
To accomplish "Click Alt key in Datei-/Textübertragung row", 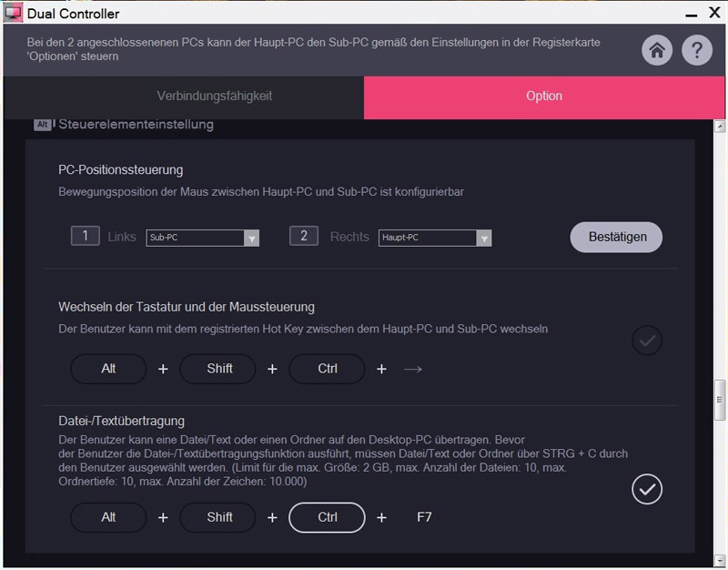I will [108, 517].
